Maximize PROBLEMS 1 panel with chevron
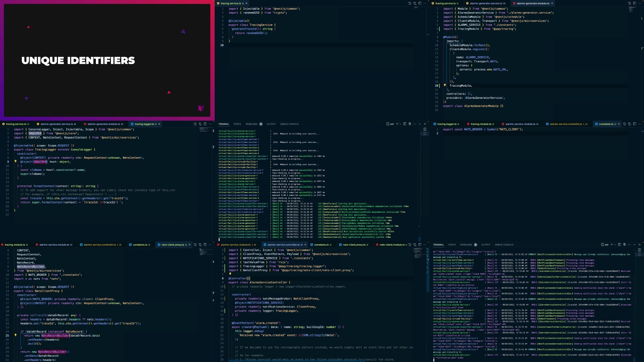 (x=420, y=124)
